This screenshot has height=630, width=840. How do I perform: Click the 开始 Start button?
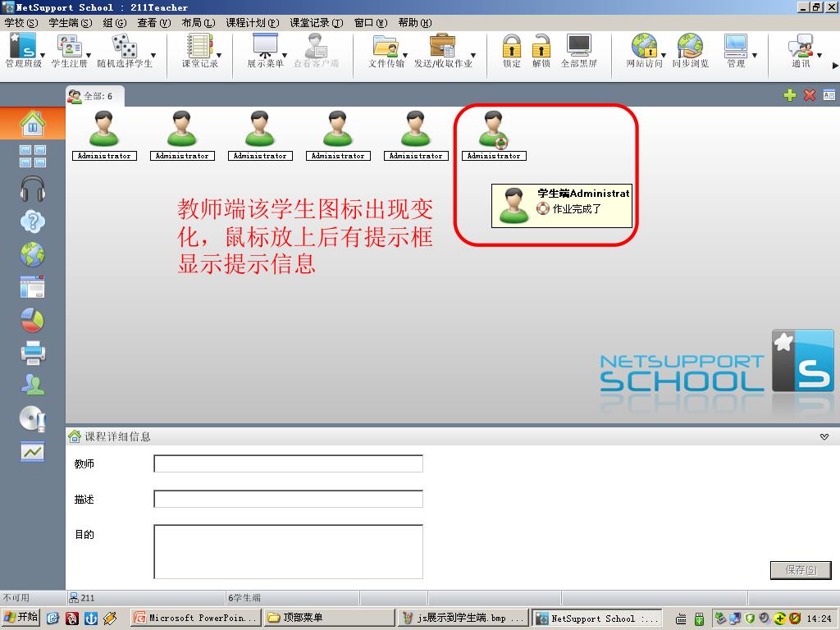21,618
